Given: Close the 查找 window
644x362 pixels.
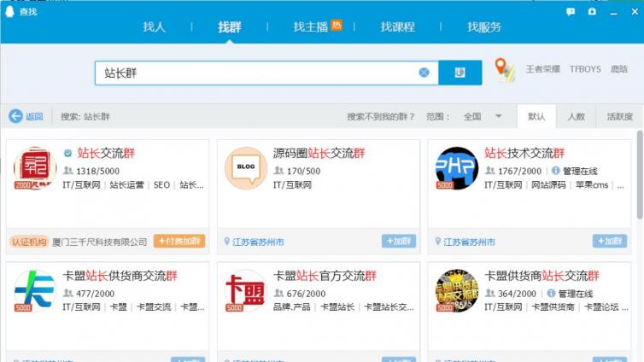Looking at the screenshot, I should (x=635, y=12).
